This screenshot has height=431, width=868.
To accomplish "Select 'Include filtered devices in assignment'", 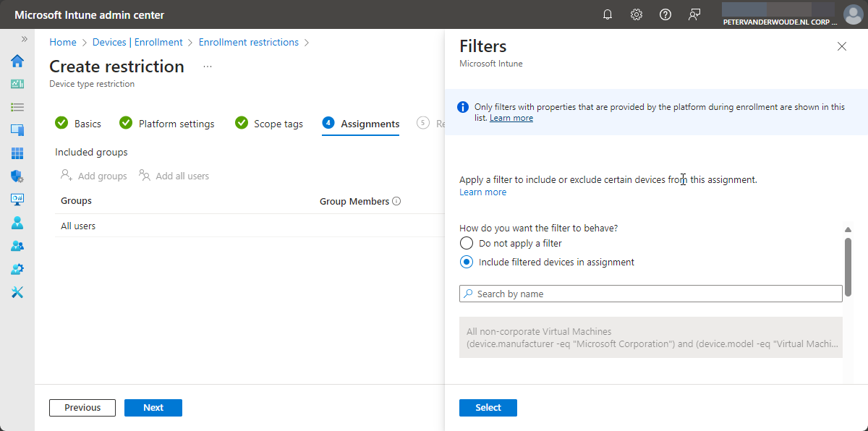I will pyautogui.click(x=467, y=263).
